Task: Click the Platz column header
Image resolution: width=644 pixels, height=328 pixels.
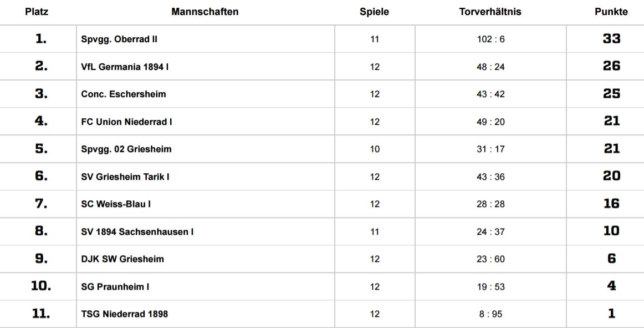Action: [x=37, y=12]
